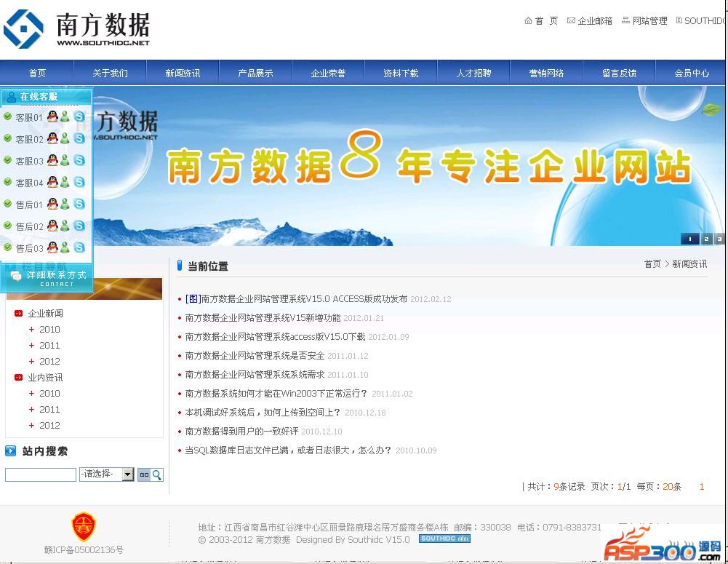
Task: Open article 管理系统系统需求
Action: pos(255,375)
